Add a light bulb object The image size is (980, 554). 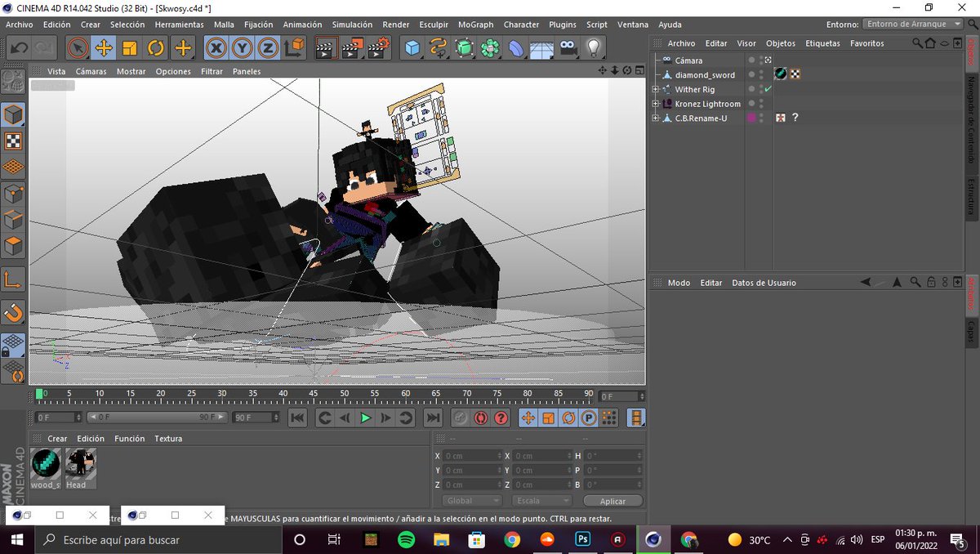595,48
